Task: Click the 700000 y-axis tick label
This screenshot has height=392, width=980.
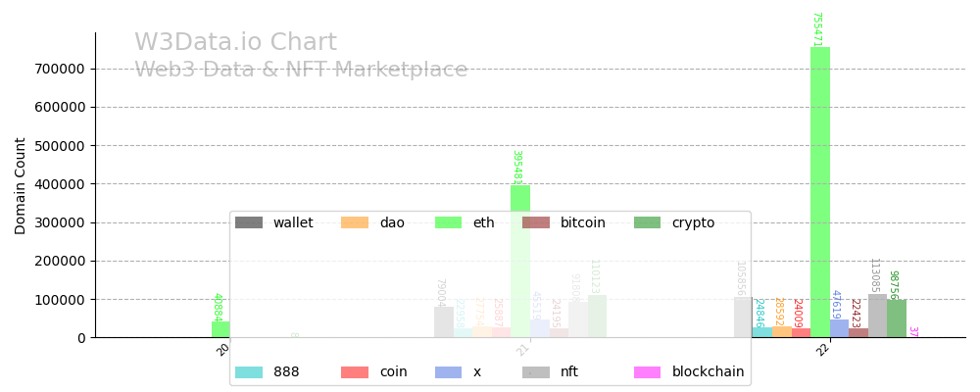Action: (60, 69)
